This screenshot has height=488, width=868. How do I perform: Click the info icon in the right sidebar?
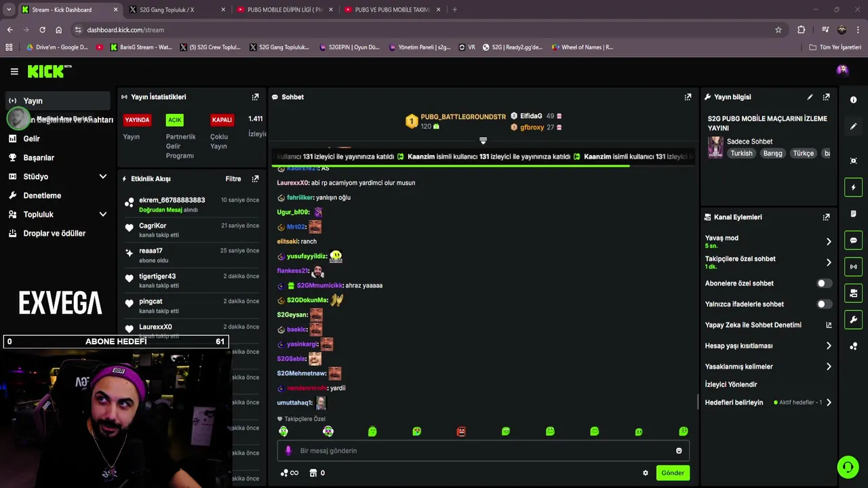pos(853,100)
